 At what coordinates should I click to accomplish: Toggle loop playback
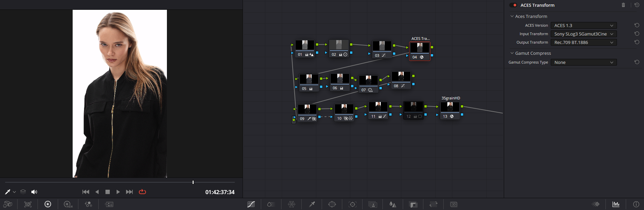142,192
